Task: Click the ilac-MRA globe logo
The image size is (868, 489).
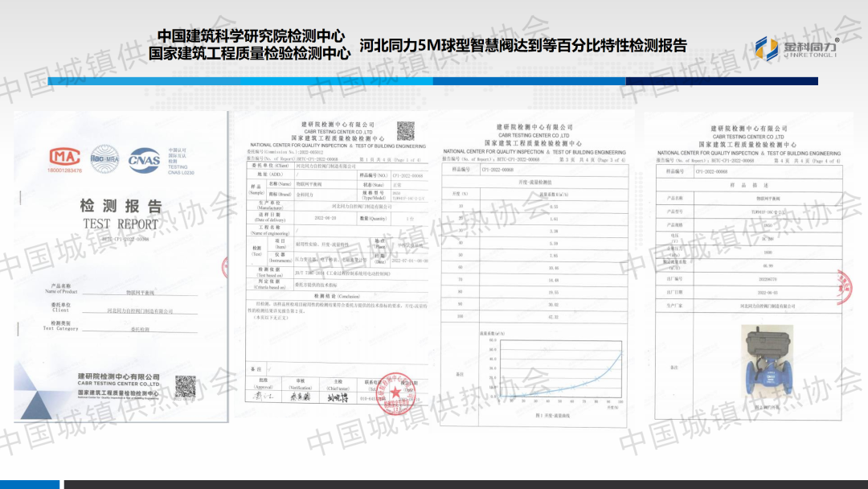Action: pyautogui.click(x=104, y=158)
